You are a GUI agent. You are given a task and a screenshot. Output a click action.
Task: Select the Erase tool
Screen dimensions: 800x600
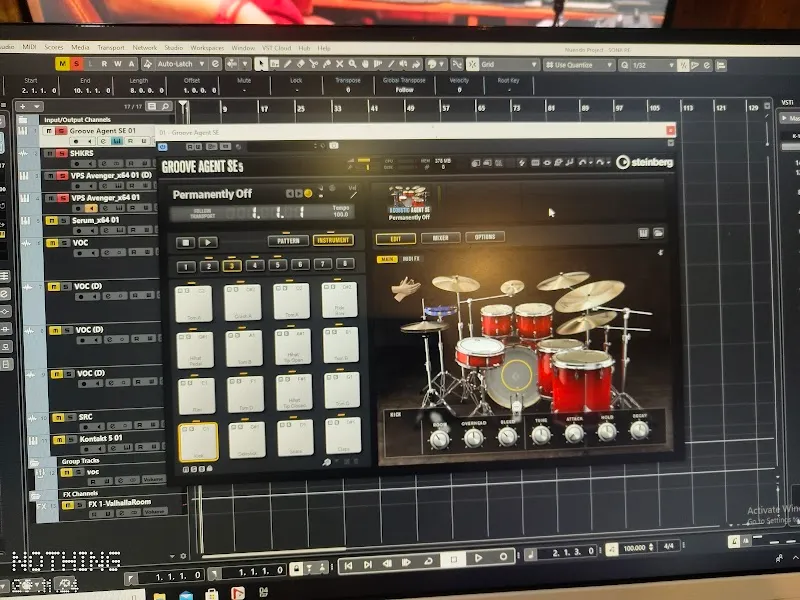[301, 64]
